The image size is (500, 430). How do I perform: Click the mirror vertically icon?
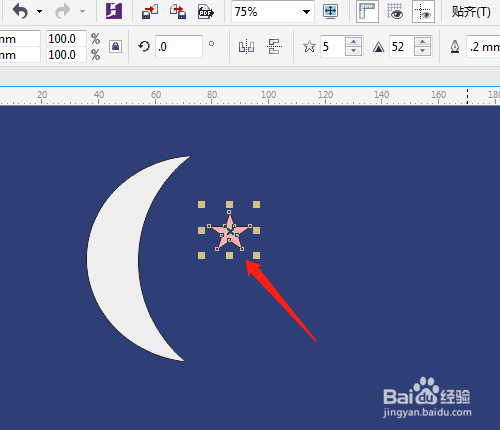point(274,47)
